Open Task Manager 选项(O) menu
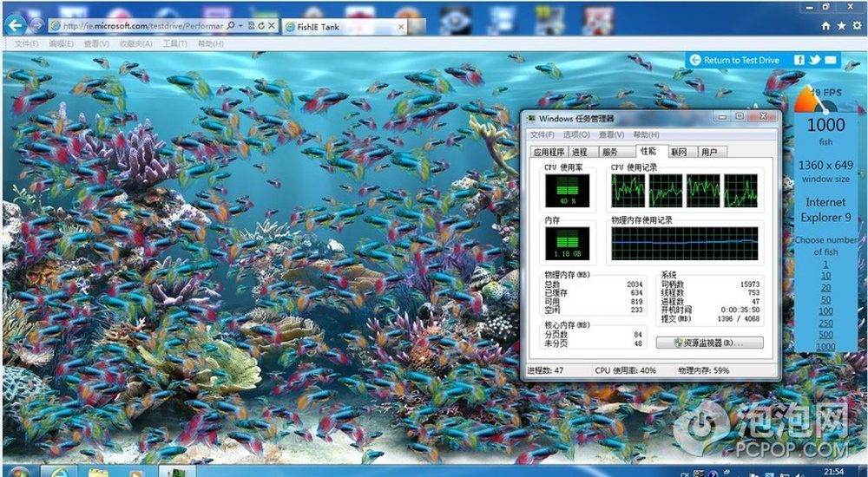868x477 pixels. coord(576,134)
